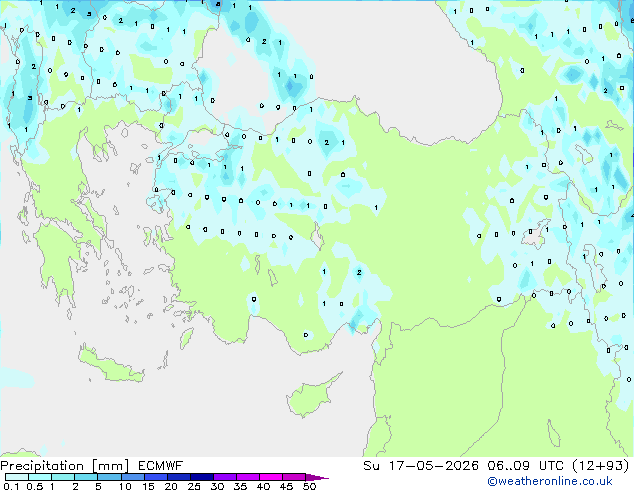Click the '30' legend scale label

[217, 486]
